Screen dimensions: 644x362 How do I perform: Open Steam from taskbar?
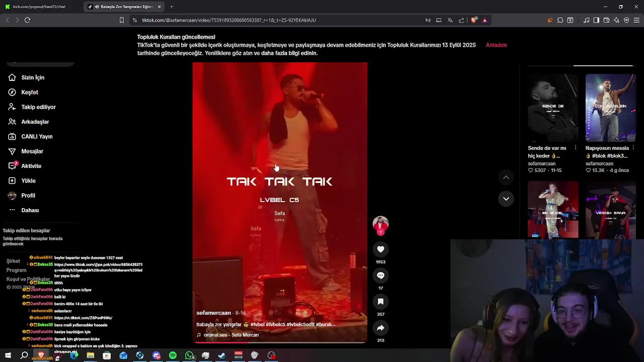click(222, 355)
